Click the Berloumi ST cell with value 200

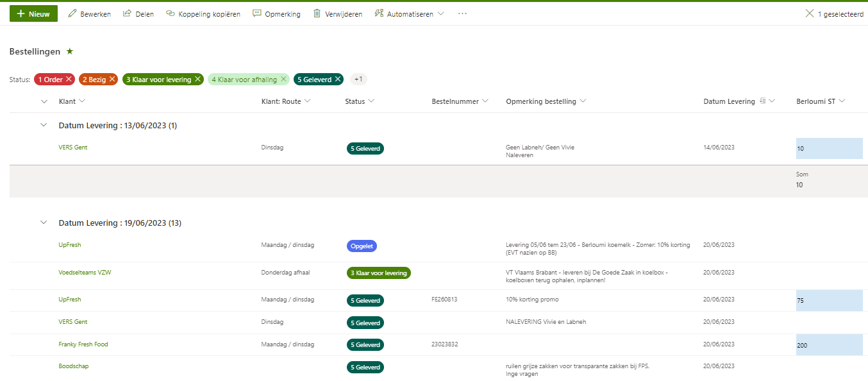(x=830, y=345)
